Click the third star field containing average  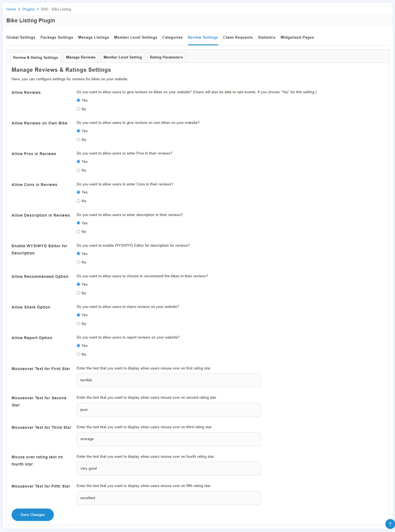(169, 439)
